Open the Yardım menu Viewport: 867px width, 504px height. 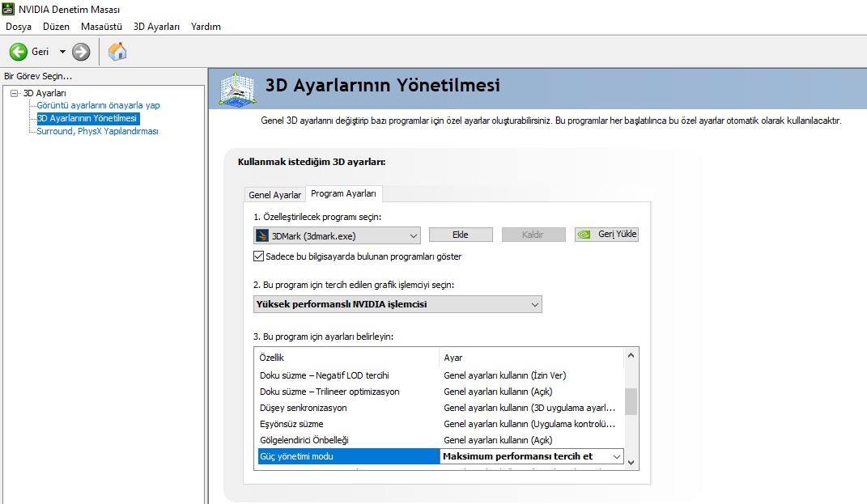206,27
